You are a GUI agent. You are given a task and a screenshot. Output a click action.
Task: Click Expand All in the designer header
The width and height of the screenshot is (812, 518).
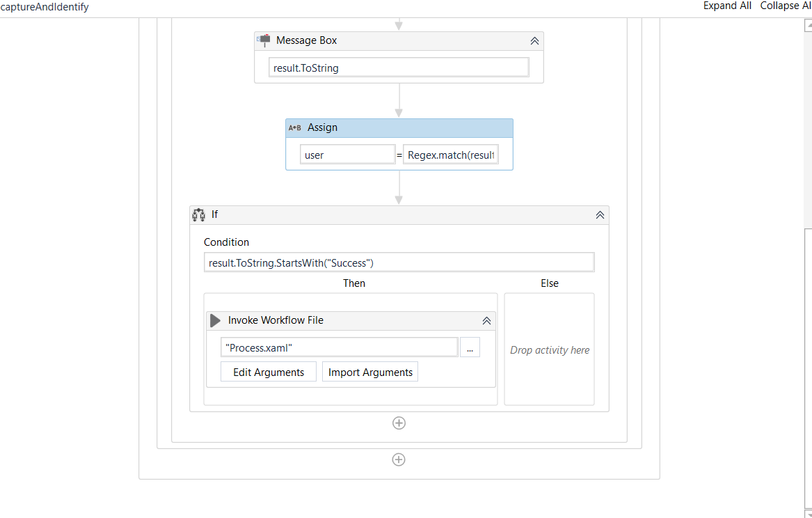[727, 6]
